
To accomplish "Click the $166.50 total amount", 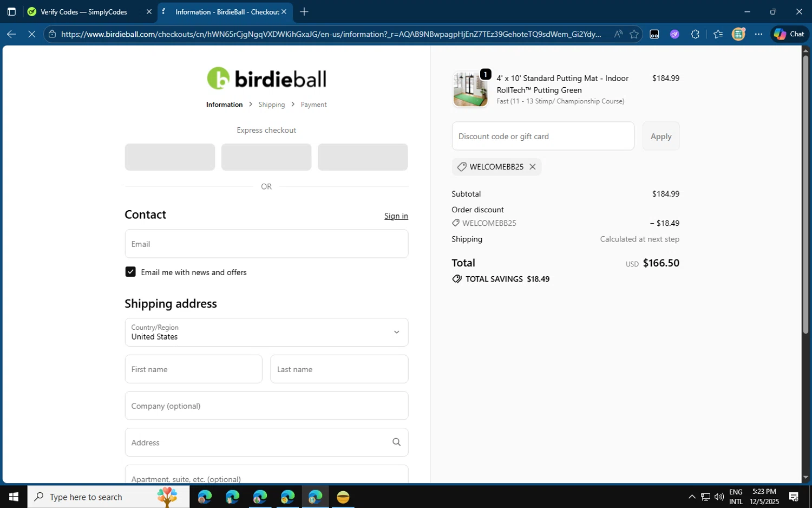I will (661, 263).
